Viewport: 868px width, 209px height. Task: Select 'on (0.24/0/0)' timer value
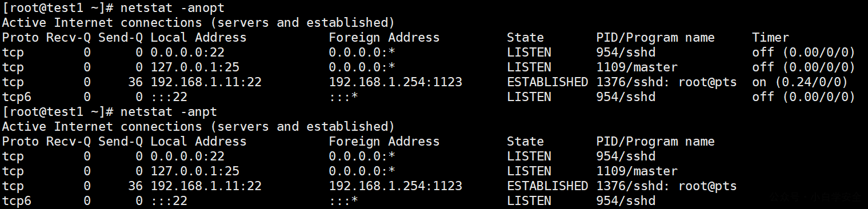[x=799, y=82]
